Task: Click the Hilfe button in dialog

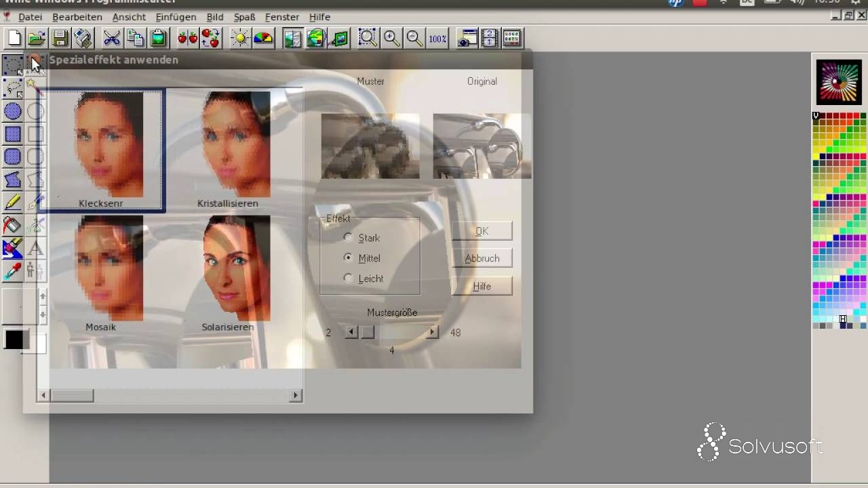Action: click(x=482, y=286)
